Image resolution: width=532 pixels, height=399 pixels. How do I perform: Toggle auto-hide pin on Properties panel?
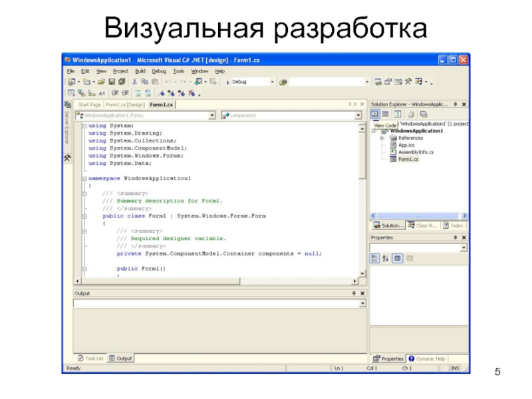coord(456,237)
